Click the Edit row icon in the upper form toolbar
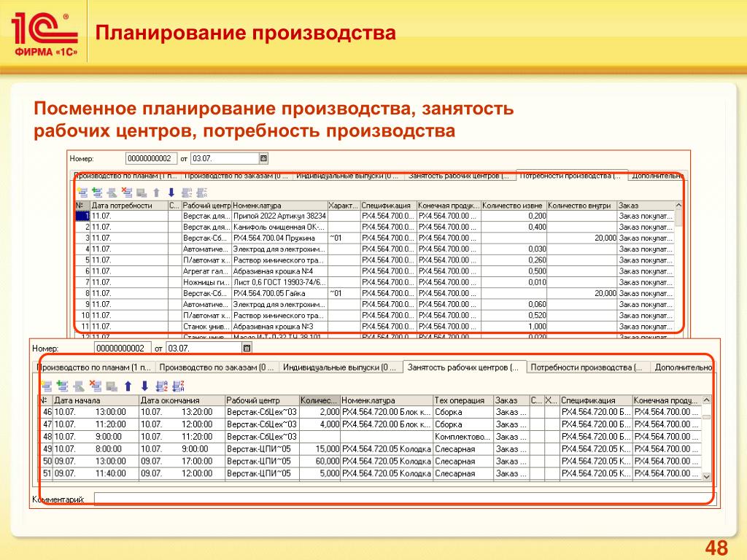The height and width of the screenshot is (560, 747). pyautogui.click(x=112, y=192)
